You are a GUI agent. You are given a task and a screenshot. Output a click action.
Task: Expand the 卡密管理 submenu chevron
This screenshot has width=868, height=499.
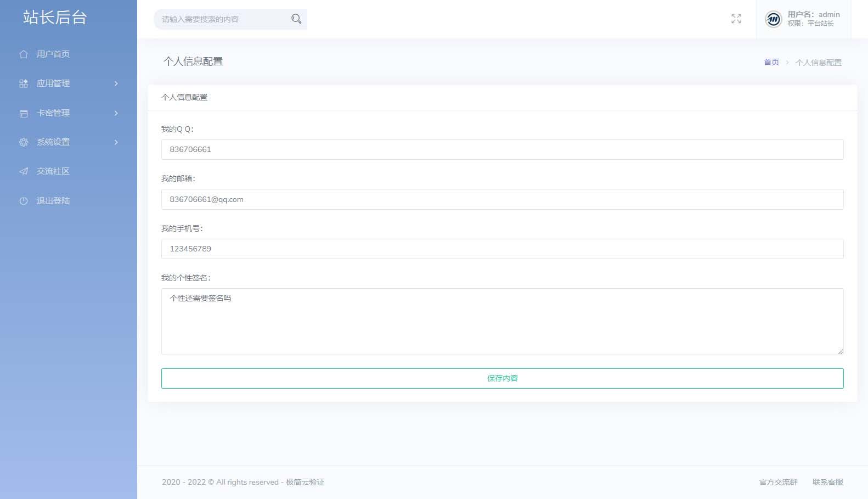tap(116, 113)
